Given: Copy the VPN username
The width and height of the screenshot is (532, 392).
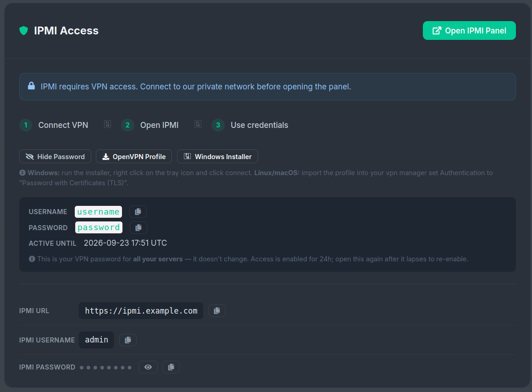Looking at the screenshot, I should [x=138, y=212].
